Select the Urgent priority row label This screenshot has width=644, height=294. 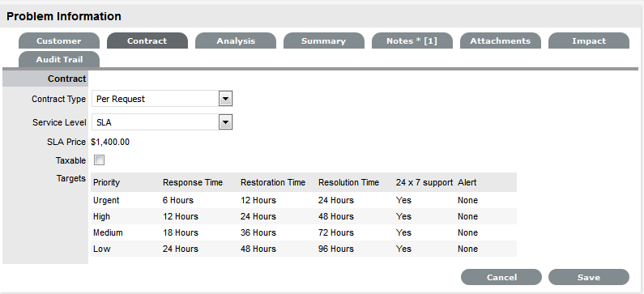pyautogui.click(x=106, y=200)
